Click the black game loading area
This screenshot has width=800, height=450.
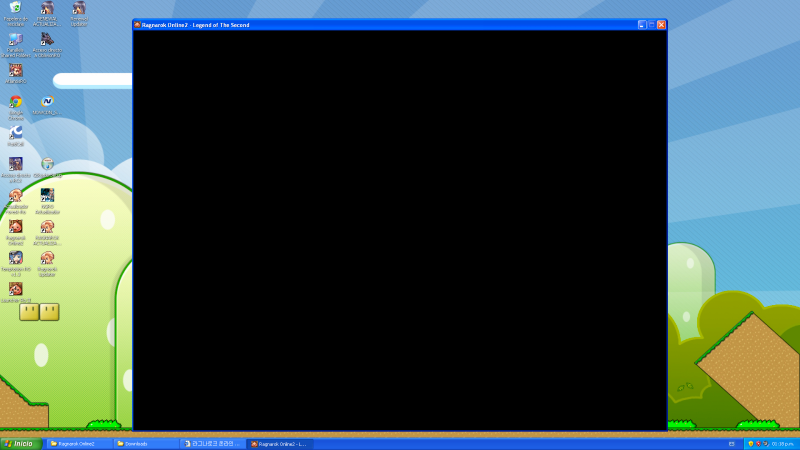[x=400, y=230]
